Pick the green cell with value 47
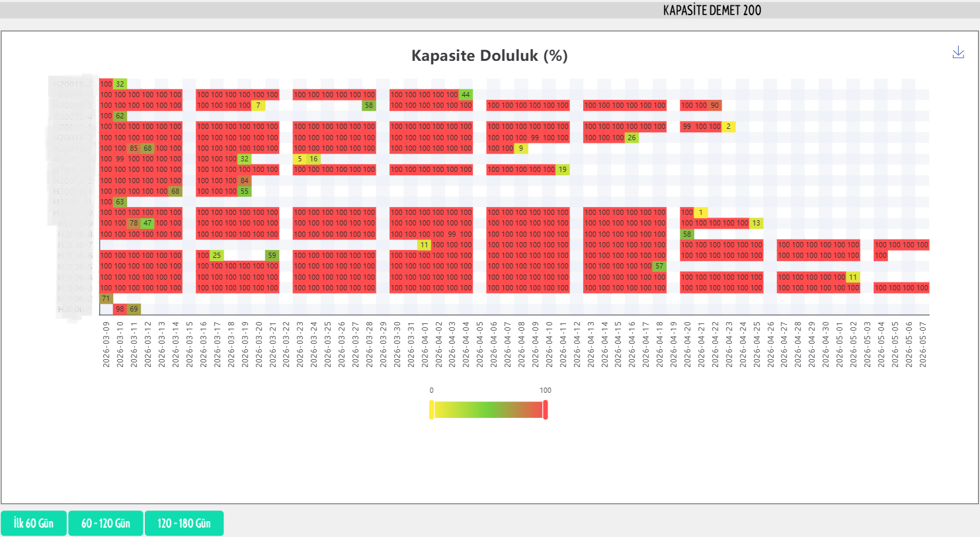980x537 pixels. tap(147, 224)
